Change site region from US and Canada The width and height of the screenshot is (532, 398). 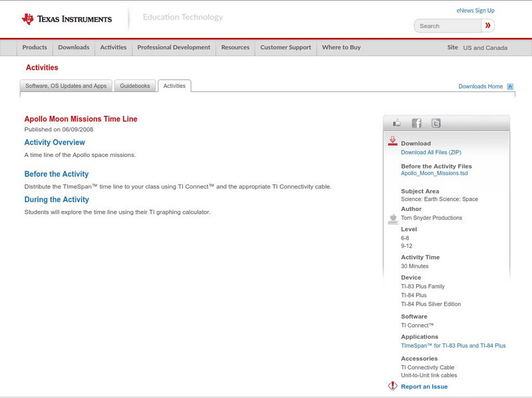(485, 48)
